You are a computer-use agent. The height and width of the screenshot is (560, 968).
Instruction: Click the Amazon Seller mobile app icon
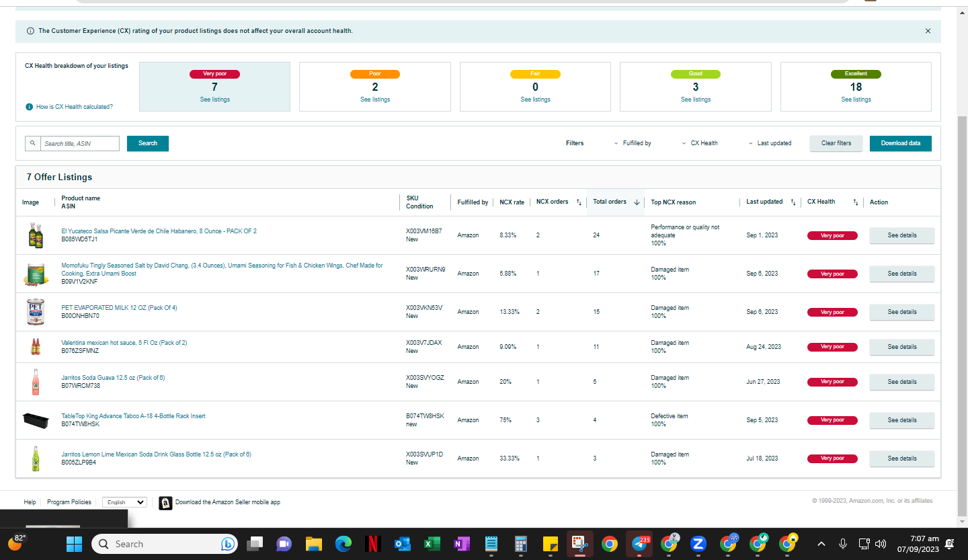[x=165, y=502]
